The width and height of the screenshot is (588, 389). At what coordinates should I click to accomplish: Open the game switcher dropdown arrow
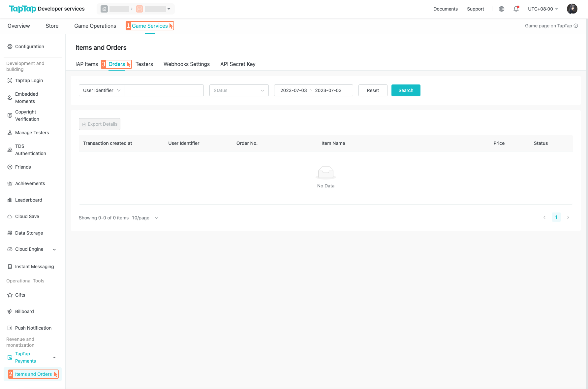(x=169, y=9)
